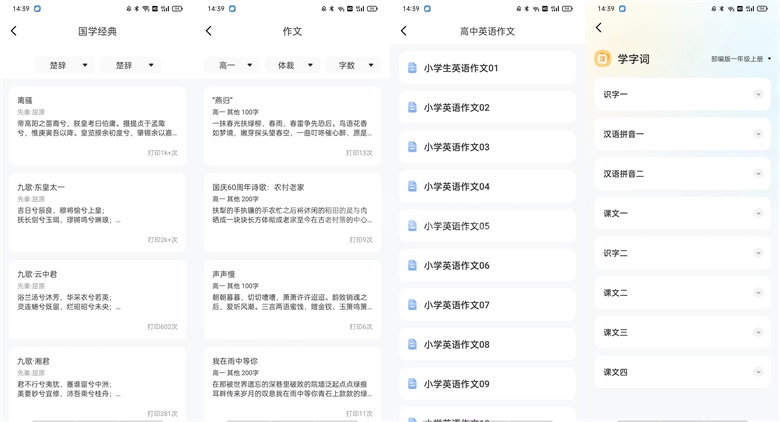Image resolution: width=780 pixels, height=422 pixels.
Task: Open the 九歌·湘君 poem card
Action: click(98, 384)
